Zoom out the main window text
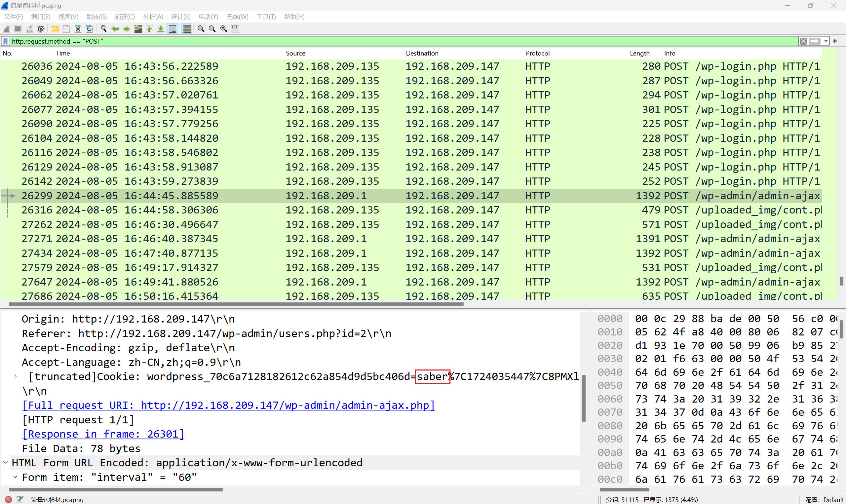This screenshot has height=504, width=846. coord(212,29)
